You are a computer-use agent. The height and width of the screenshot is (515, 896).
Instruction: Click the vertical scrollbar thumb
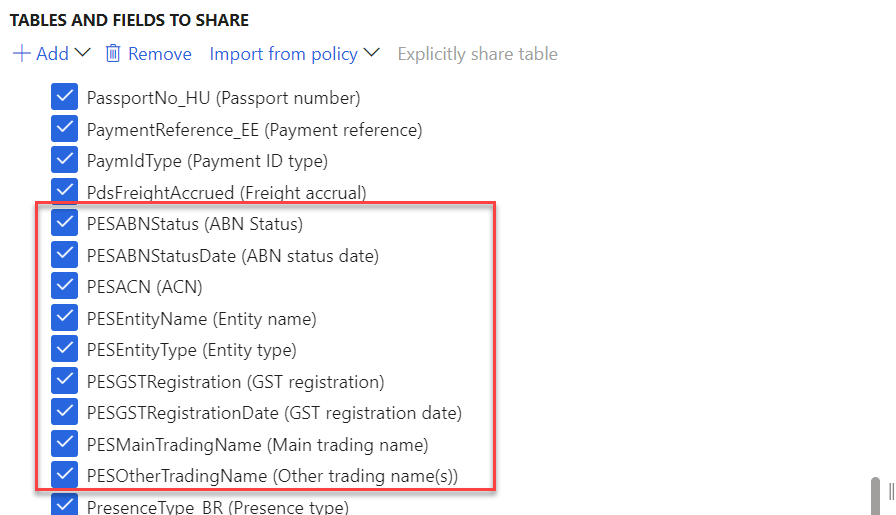[875, 496]
